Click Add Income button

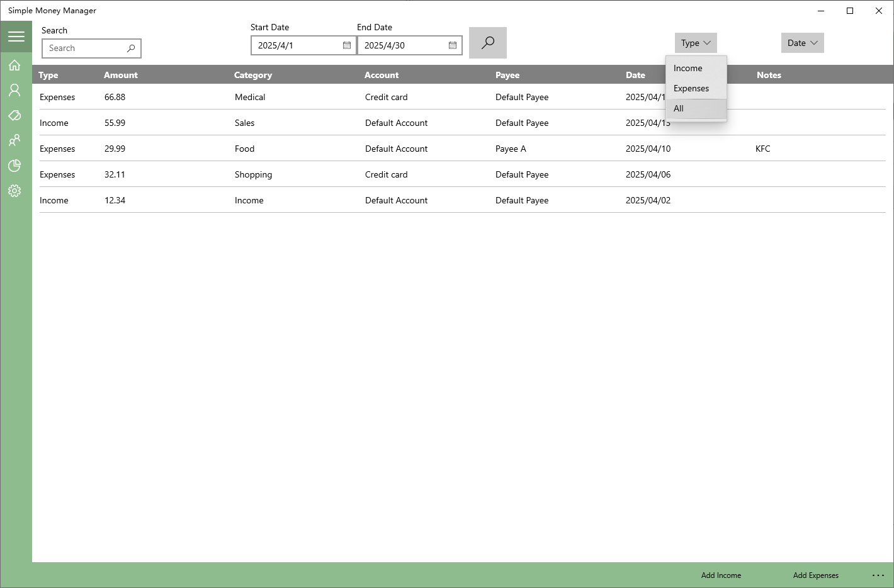tap(721, 575)
